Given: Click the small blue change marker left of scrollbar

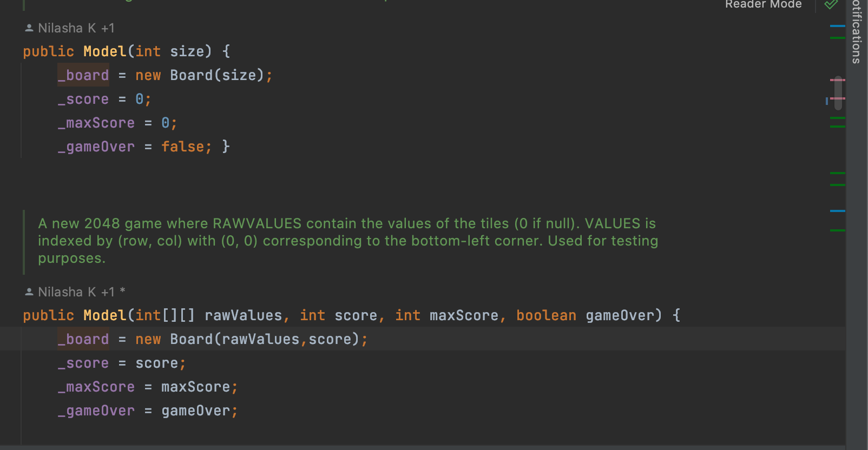Looking at the screenshot, I should [x=826, y=101].
